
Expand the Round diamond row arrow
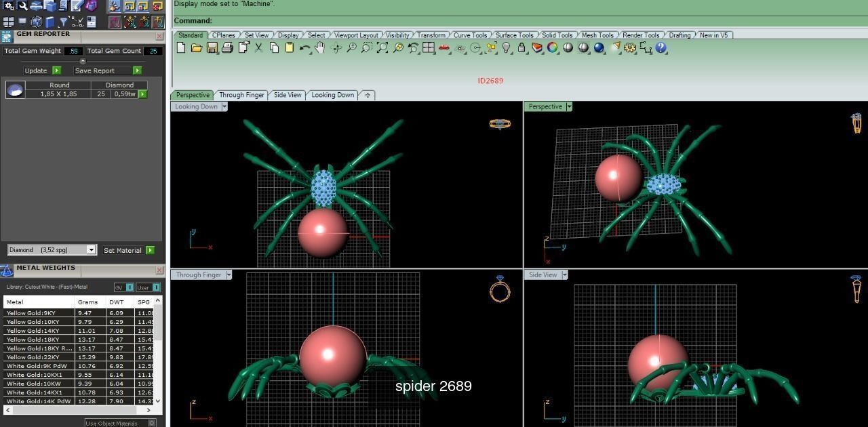click(x=142, y=94)
